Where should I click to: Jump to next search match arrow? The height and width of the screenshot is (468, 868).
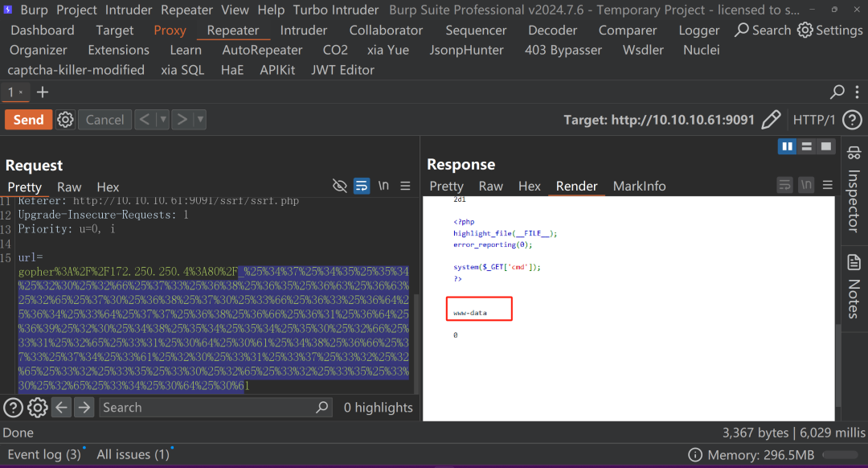pyautogui.click(x=84, y=408)
